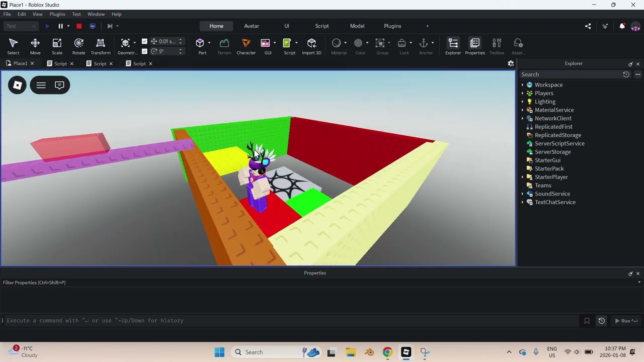
Task: Switch to the Avatar ribbon tab
Action: [252, 26]
